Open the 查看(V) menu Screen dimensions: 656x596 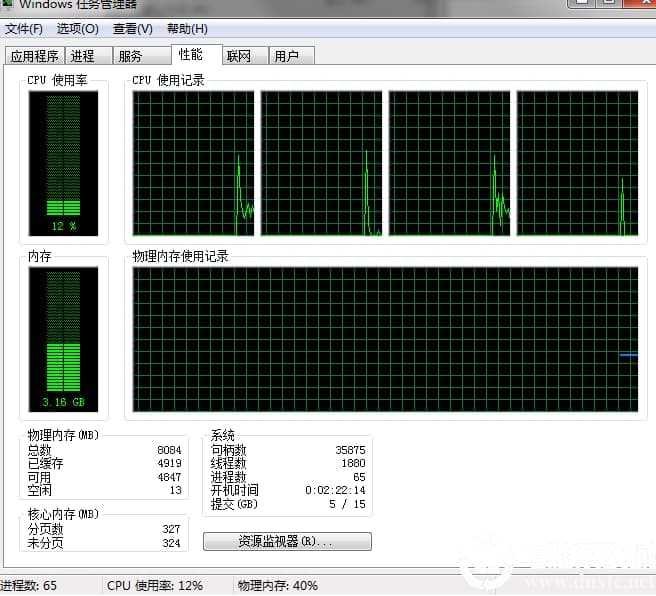tap(133, 29)
